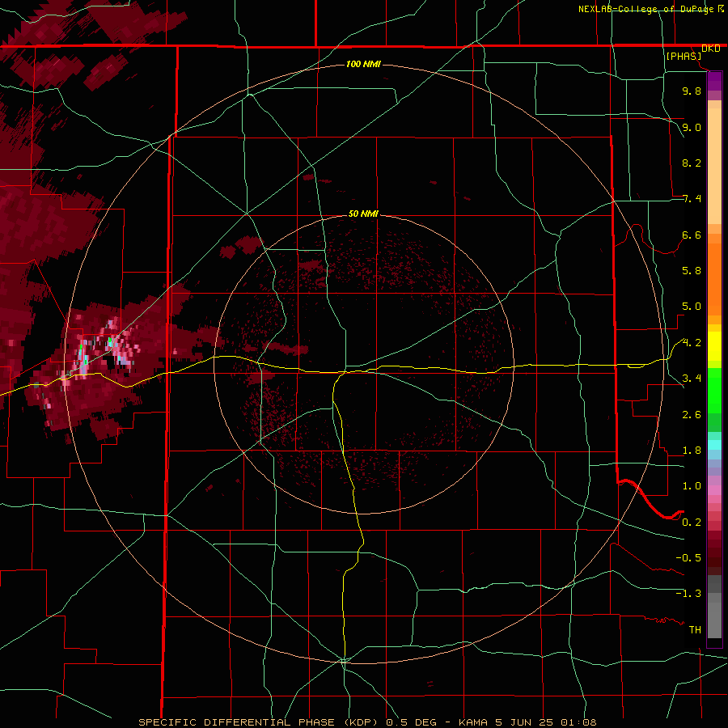
Task: Click the 2.6 value on the scale
Action: coord(692,415)
